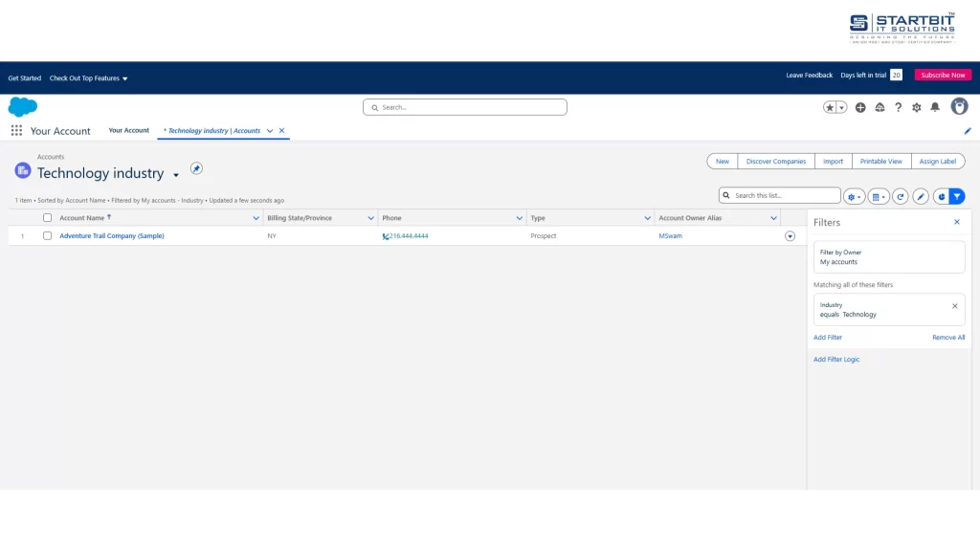The width and height of the screenshot is (980, 551).
Task: Open the user profile avatar
Action: click(x=959, y=107)
